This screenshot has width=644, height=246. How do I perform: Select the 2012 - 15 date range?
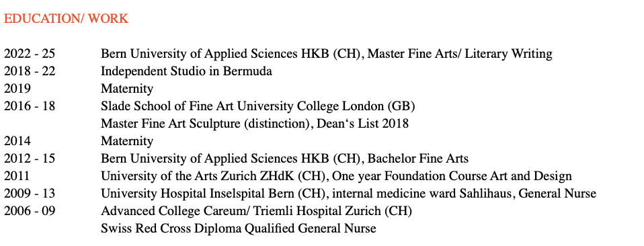point(30,159)
